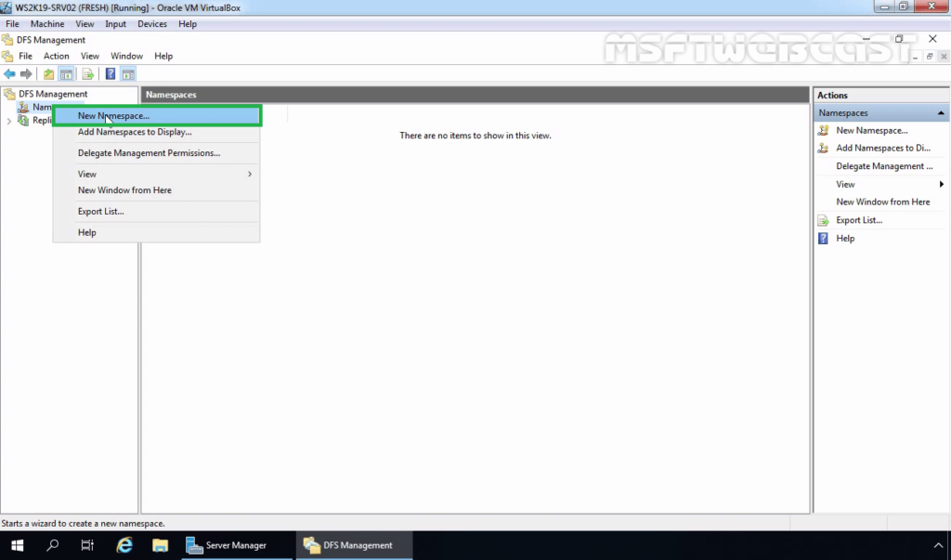Viewport: 951px width, 560px height.
Task: Open the DFS Management View menu
Action: (x=90, y=56)
